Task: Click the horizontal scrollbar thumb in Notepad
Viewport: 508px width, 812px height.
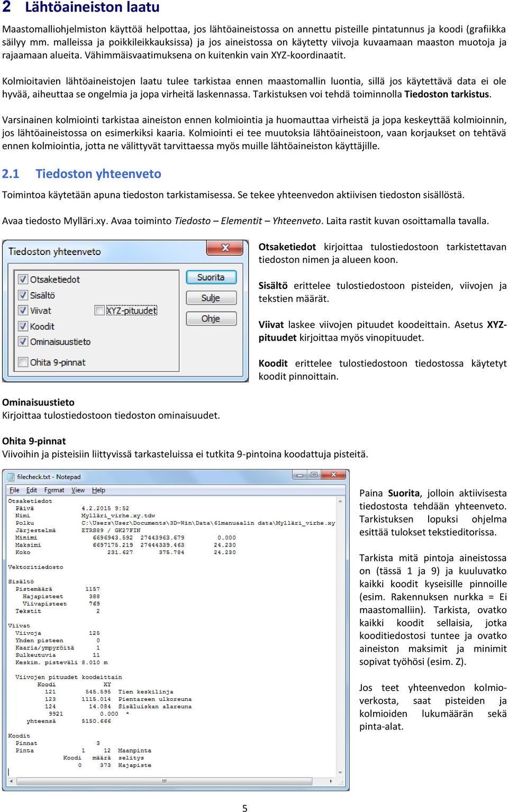Action: click(165, 781)
